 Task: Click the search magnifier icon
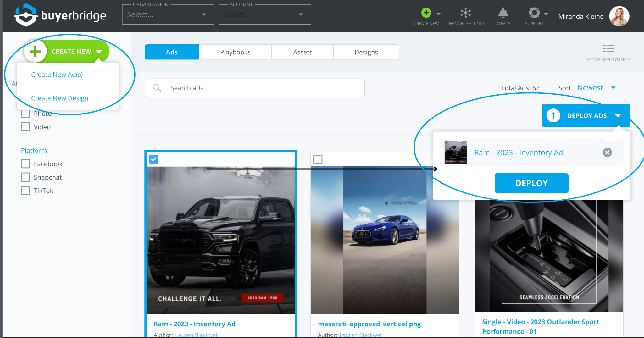click(x=157, y=88)
